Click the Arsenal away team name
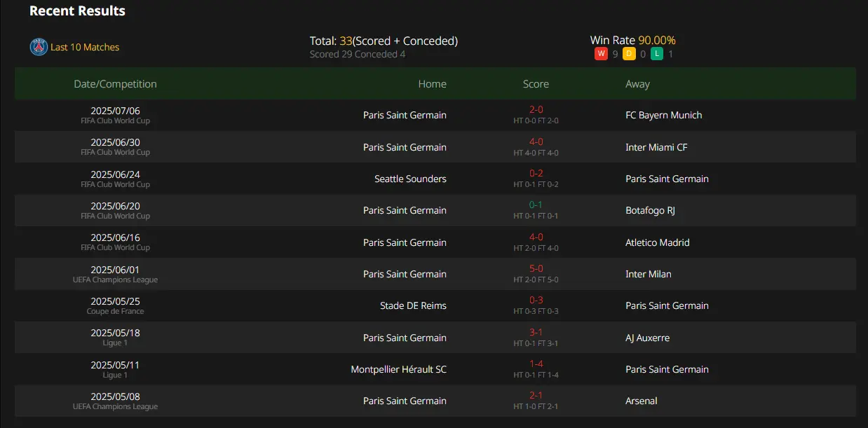 tap(642, 401)
